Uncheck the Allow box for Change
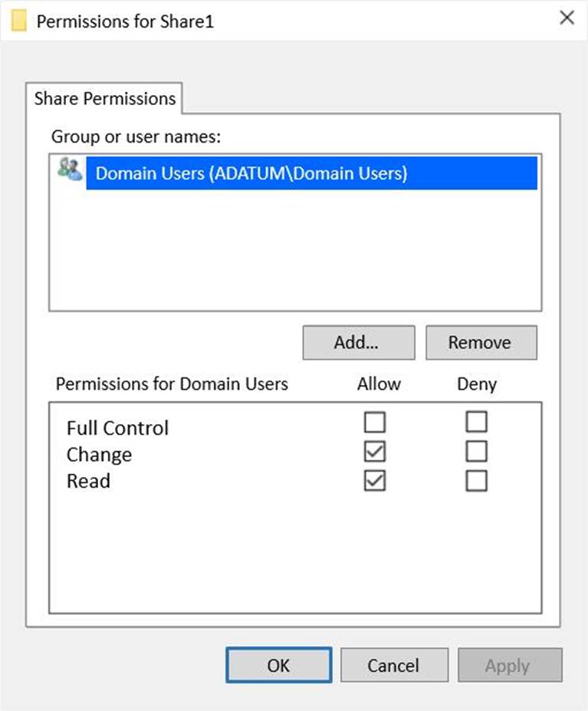This screenshot has height=711, width=588. click(375, 453)
